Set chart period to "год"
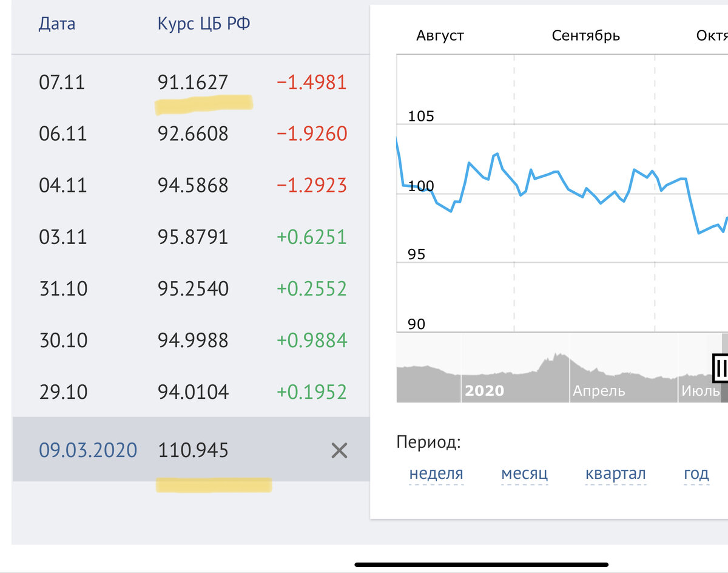 (x=696, y=473)
